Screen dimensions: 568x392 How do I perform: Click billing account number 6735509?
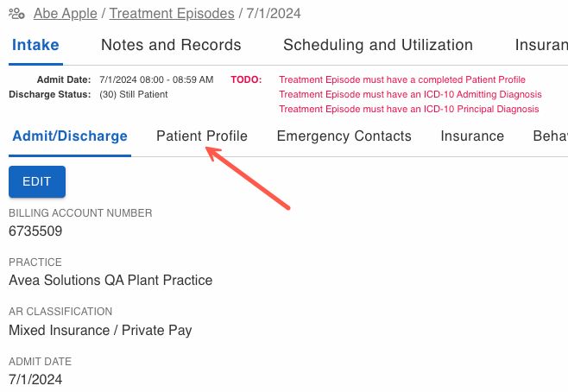[35, 231]
